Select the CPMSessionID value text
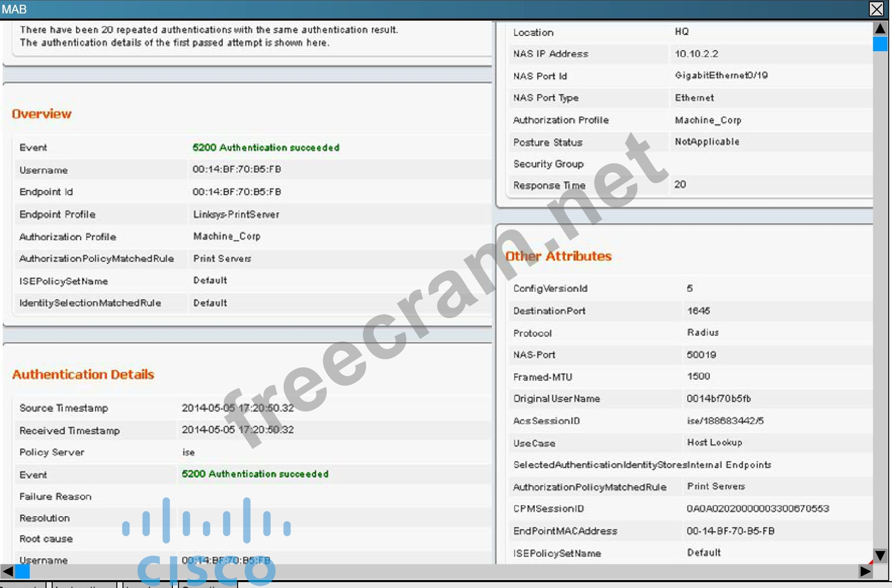 758,509
